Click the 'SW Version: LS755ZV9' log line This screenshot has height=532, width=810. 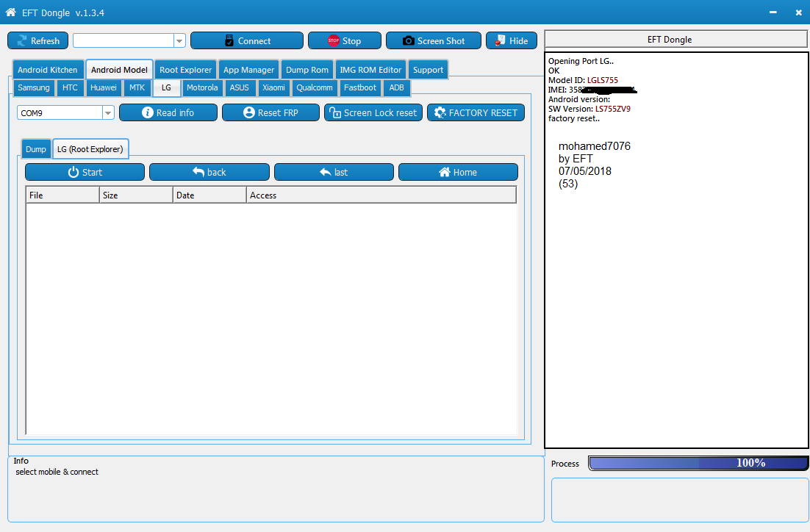589,109
